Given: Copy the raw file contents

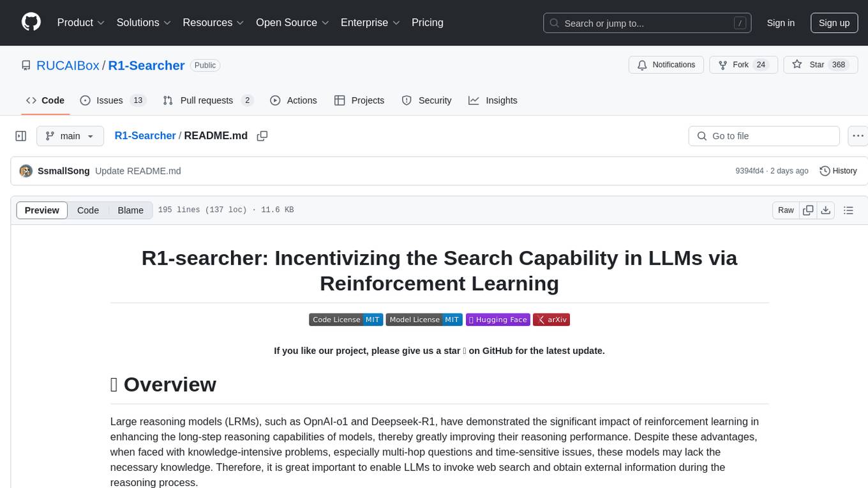Looking at the screenshot, I should [x=808, y=210].
